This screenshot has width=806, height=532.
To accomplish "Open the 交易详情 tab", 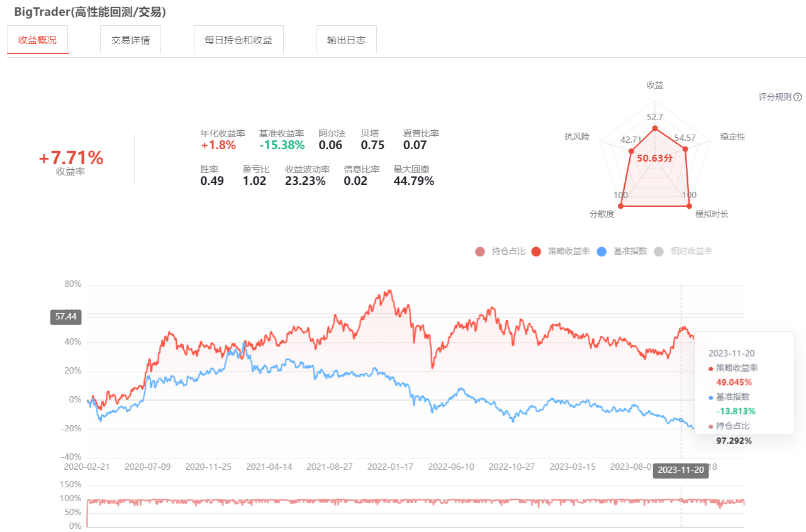I will pos(130,40).
